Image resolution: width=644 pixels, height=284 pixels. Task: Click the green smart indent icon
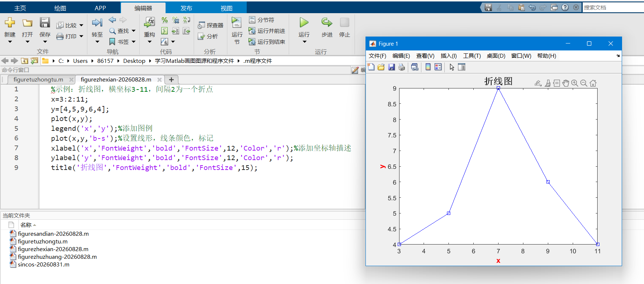coord(164,31)
